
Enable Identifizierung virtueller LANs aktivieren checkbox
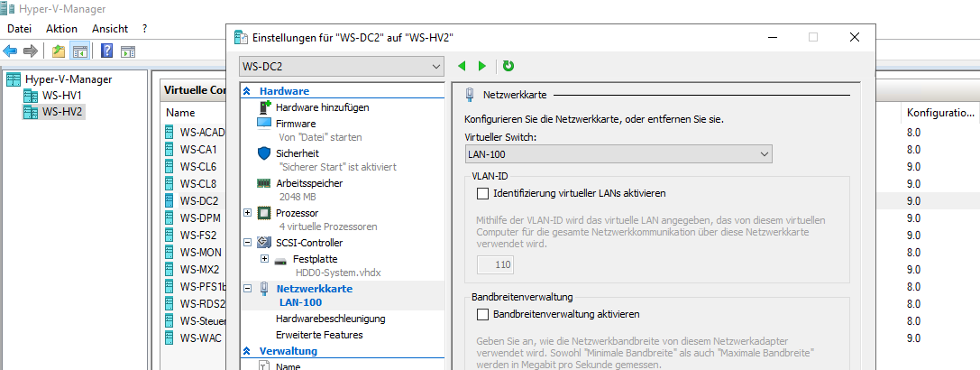(x=482, y=193)
